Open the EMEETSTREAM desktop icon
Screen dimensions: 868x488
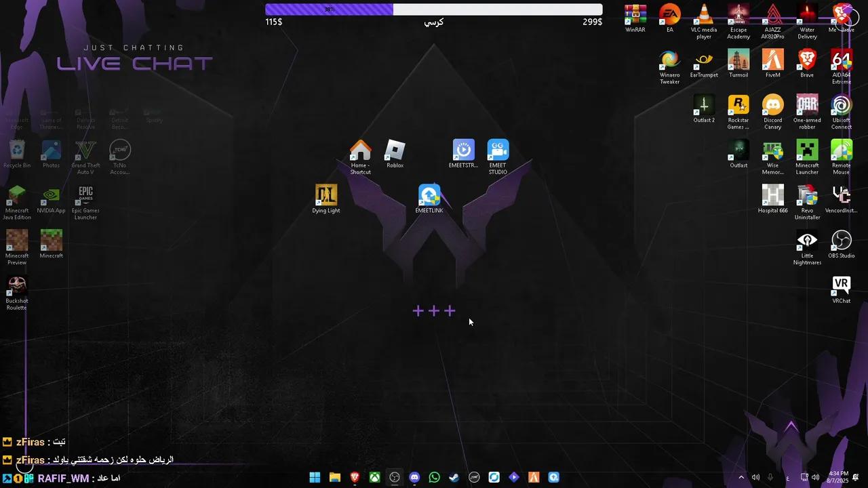click(x=463, y=154)
